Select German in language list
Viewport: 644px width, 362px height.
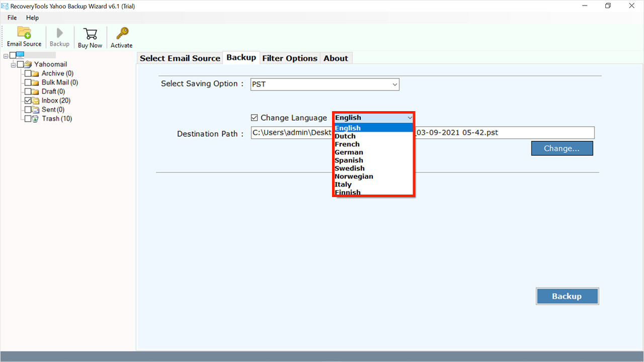[373, 152]
